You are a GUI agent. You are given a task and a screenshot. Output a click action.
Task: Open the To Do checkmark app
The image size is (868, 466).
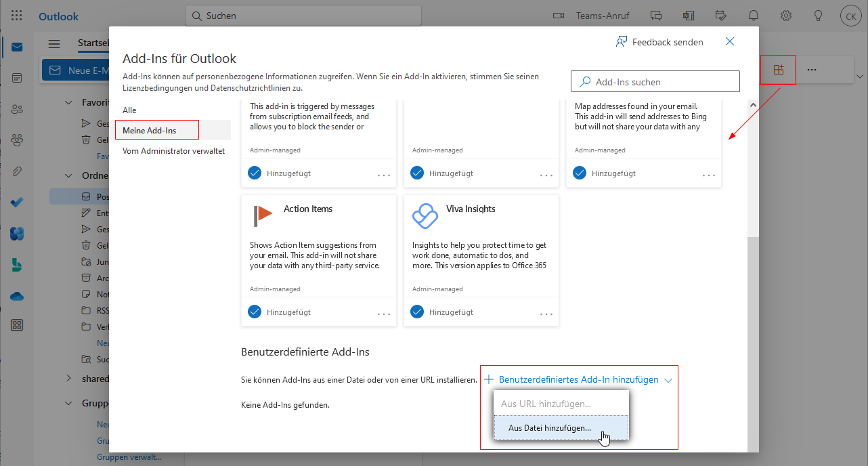17,203
